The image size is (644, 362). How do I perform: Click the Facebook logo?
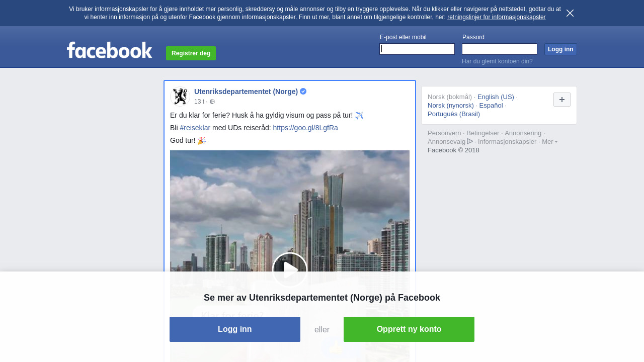click(x=109, y=50)
